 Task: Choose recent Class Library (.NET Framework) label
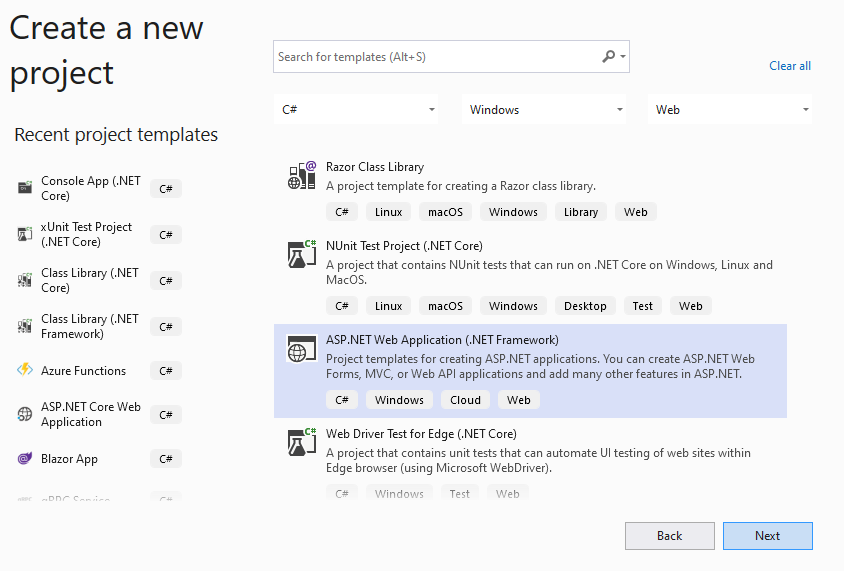tap(90, 326)
